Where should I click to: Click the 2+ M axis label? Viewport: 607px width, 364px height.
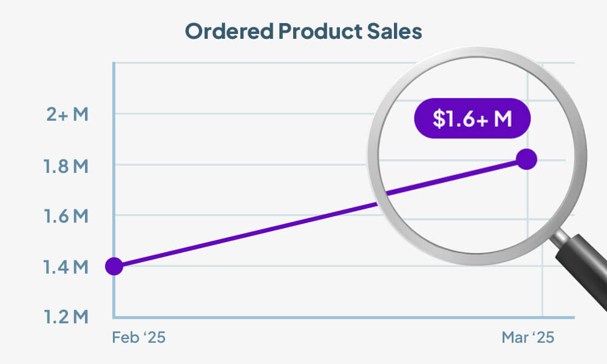[x=68, y=114]
